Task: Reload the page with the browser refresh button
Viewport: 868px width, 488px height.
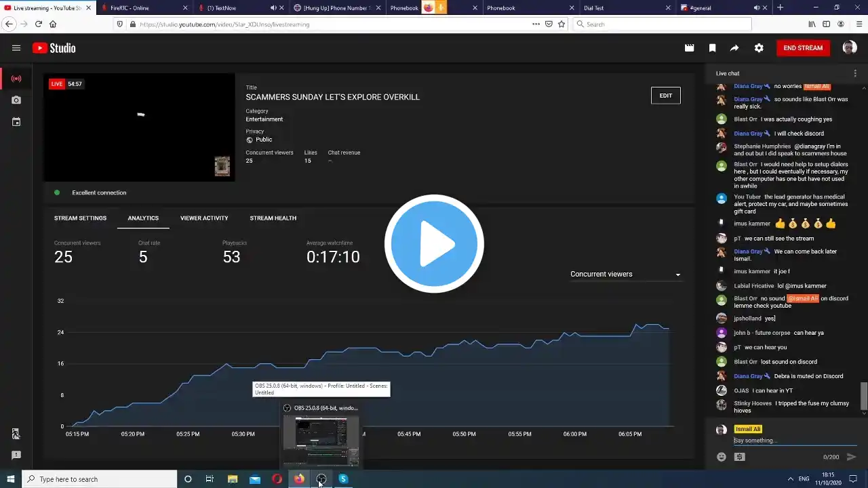Action: coord(39,24)
